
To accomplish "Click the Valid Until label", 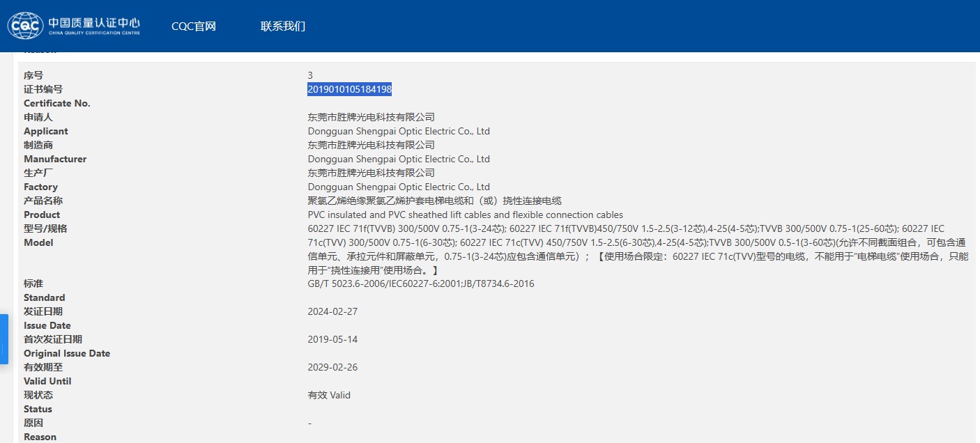I will click(x=47, y=381).
